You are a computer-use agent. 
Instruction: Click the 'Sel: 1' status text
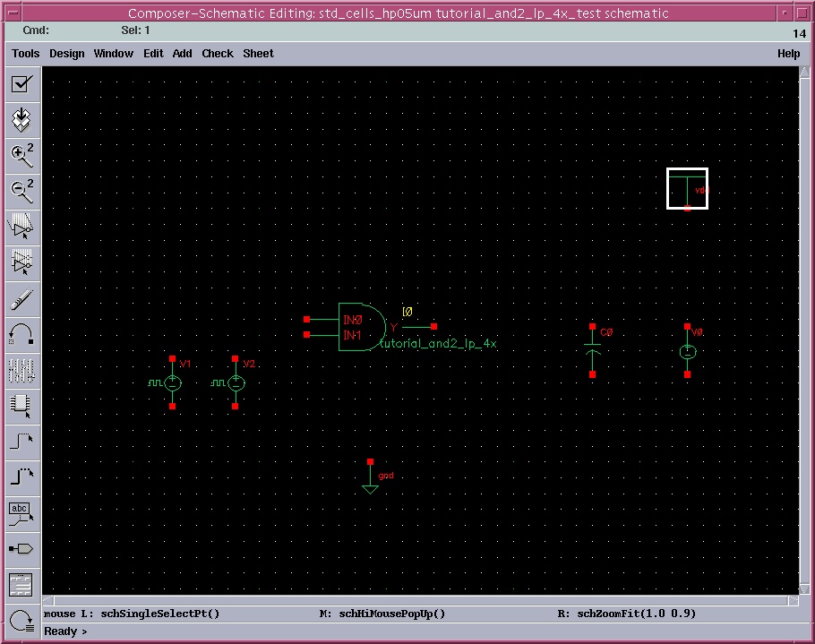coord(135,30)
